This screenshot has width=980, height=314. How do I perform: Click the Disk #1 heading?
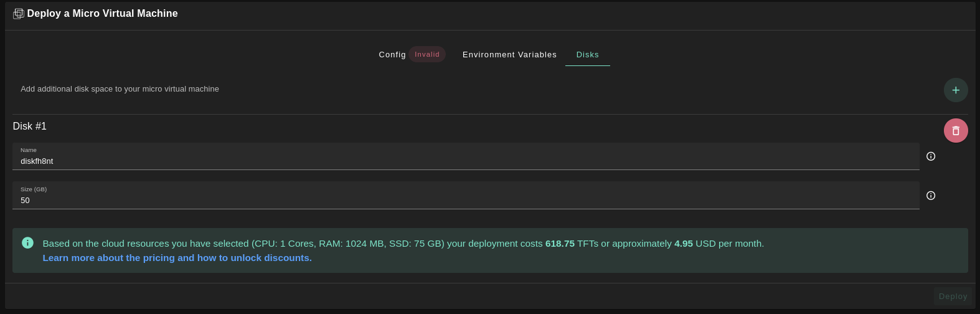30,126
